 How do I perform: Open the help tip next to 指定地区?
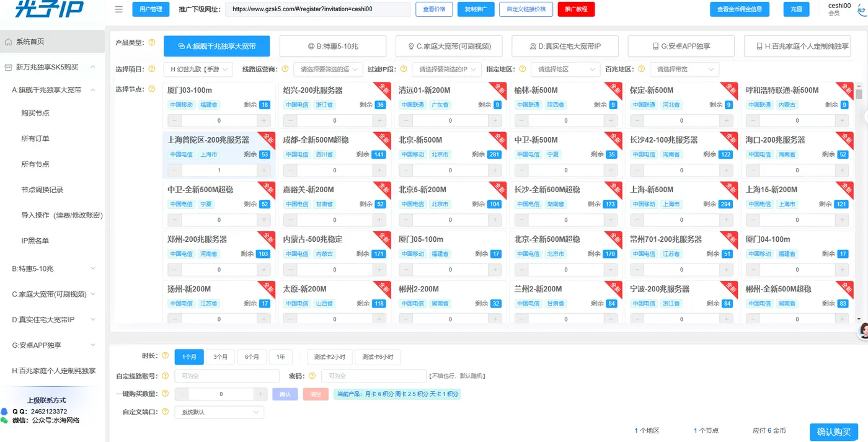point(523,69)
